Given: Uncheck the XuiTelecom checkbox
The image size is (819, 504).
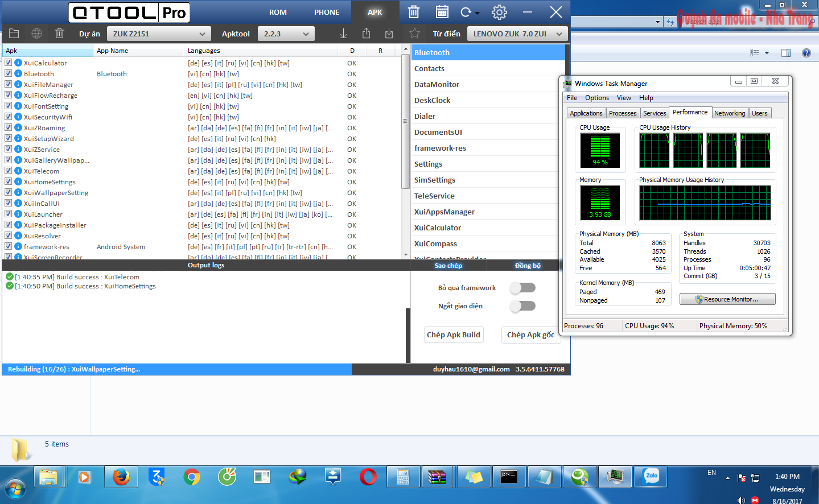Looking at the screenshot, I should click(x=9, y=171).
